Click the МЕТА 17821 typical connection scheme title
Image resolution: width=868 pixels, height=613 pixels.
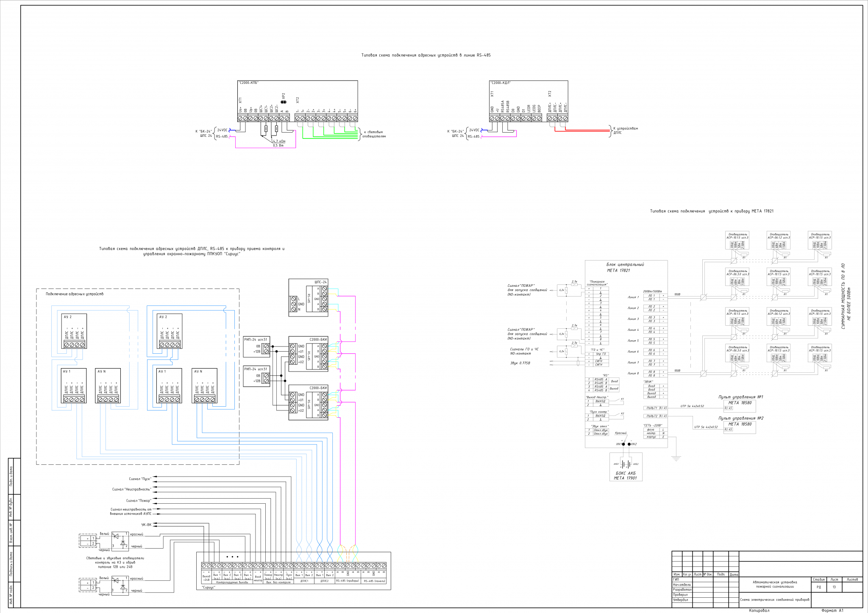(x=712, y=211)
